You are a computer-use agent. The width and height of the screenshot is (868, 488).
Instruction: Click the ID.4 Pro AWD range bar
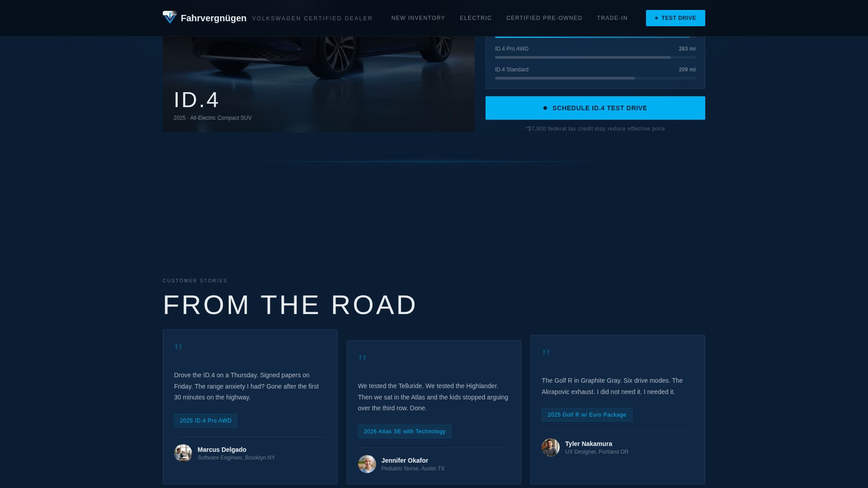point(595,57)
